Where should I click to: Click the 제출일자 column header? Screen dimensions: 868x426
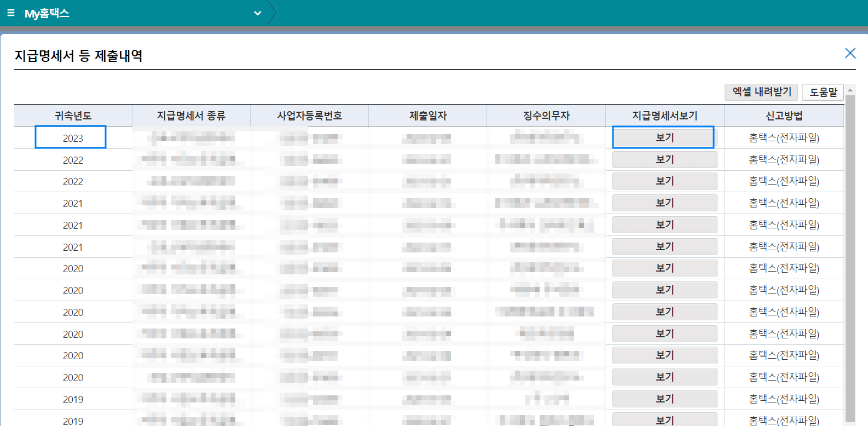click(x=427, y=116)
